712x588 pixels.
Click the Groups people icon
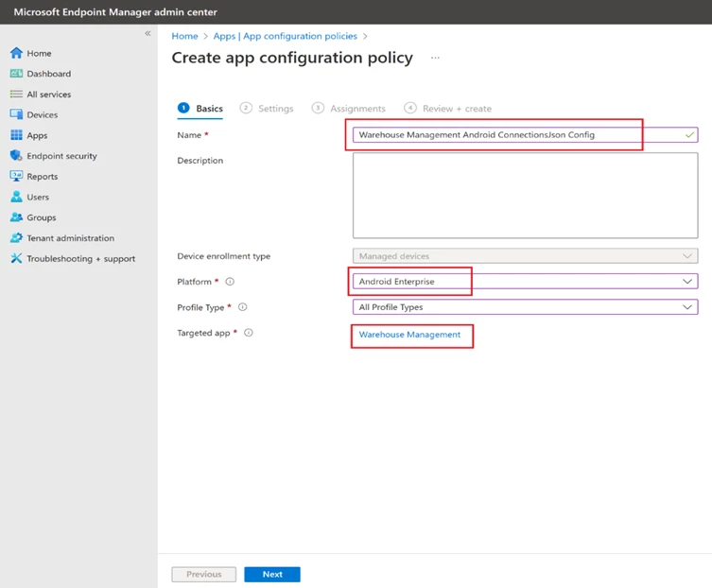[x=16, y=217]
